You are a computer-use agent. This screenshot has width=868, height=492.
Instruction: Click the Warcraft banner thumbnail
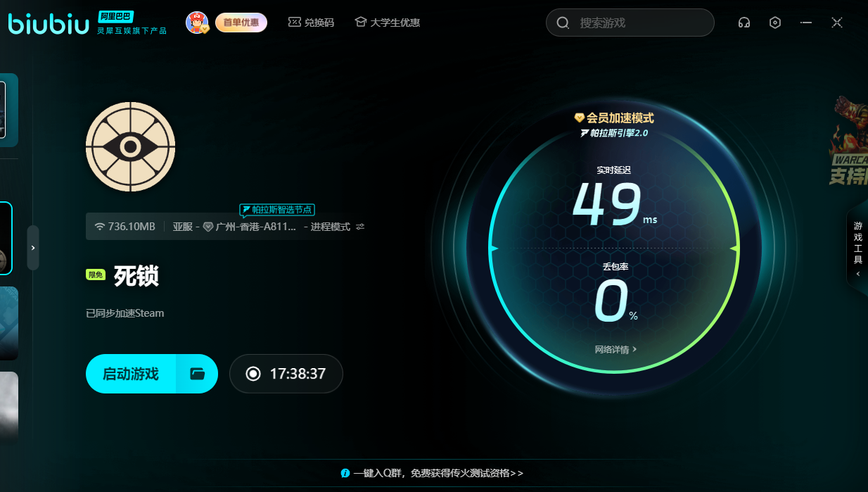click(x=848, y=141)
